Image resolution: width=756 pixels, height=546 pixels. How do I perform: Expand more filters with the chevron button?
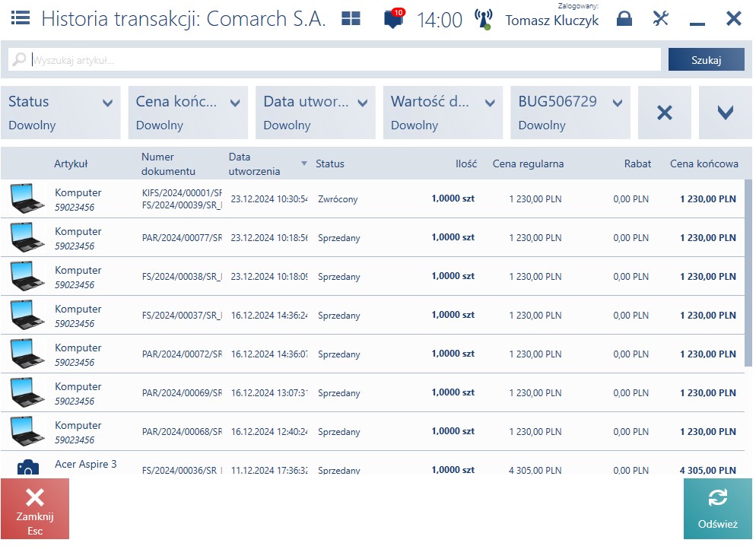(725, 113)
